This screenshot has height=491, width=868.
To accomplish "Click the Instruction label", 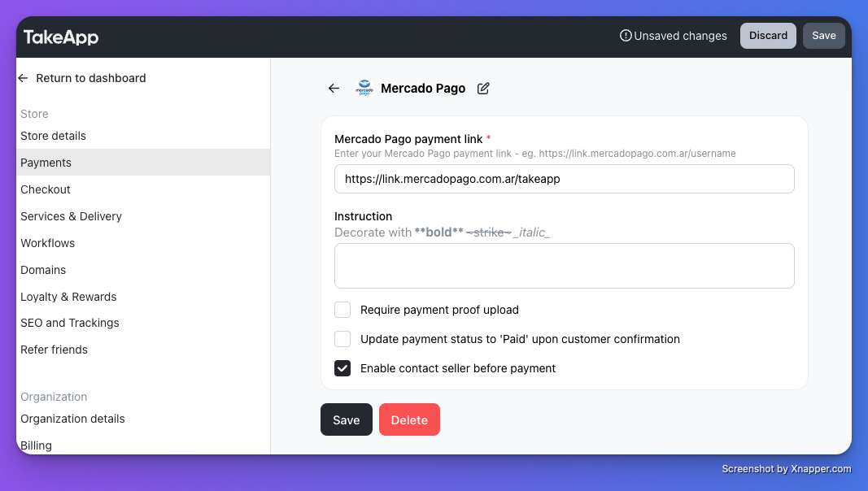I will (x=363, y=216).
